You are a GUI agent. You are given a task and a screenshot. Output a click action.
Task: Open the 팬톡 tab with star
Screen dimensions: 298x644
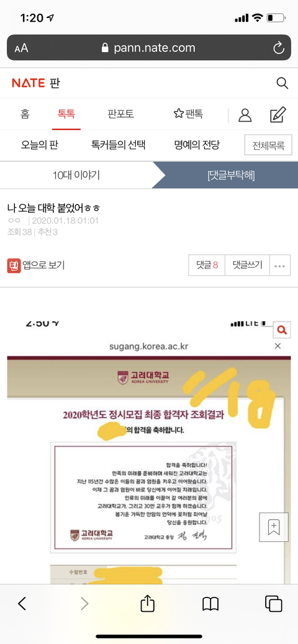point(188,114)
